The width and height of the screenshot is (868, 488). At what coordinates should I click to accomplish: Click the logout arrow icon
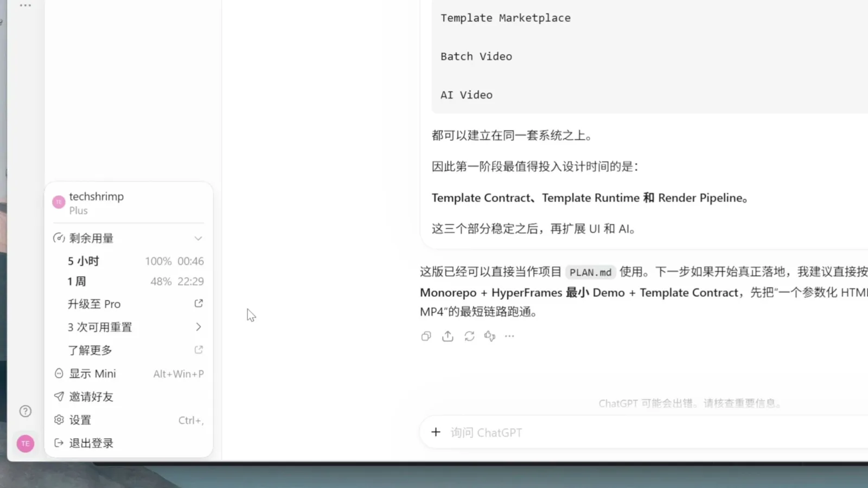pyautogui.click(x=59, y=443)
